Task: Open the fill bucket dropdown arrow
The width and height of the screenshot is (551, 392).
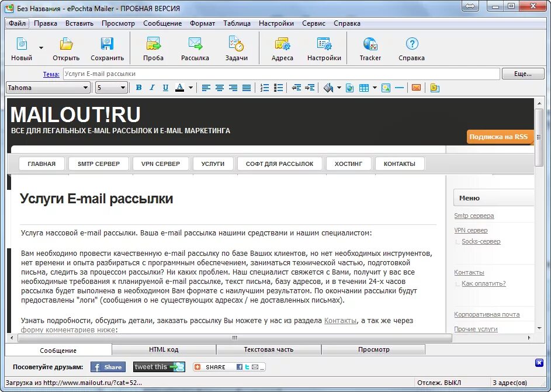Action: tap(339, 88)
